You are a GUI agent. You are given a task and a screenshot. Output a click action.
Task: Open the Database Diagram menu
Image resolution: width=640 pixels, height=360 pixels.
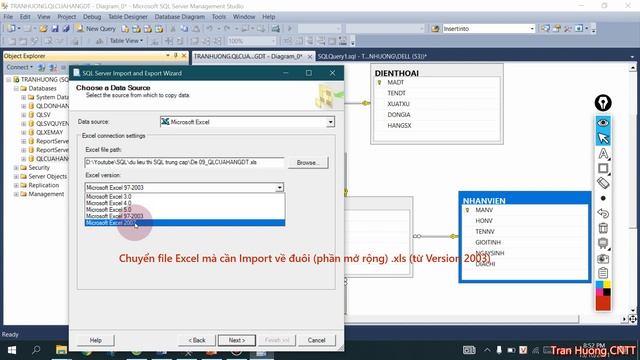180,17
